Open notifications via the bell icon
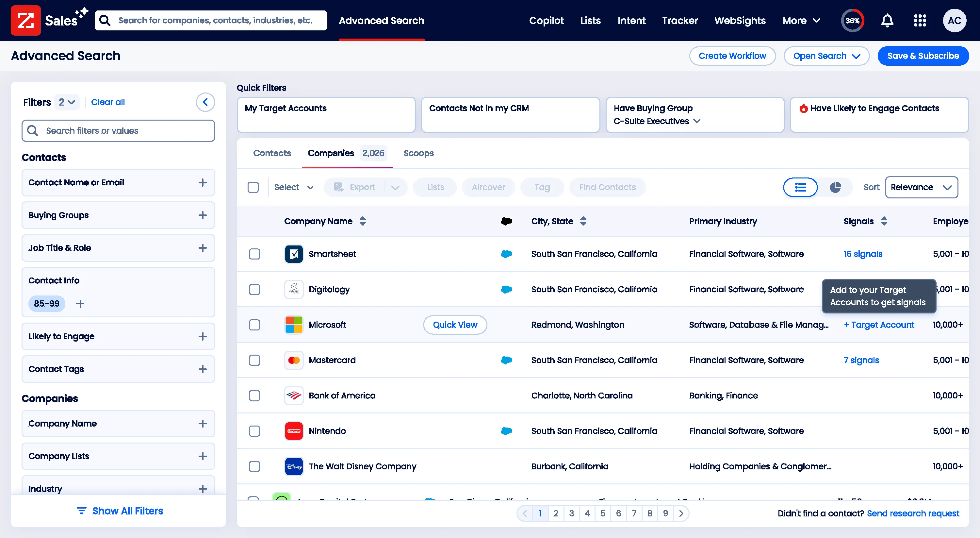The image size is (980, 538). click(x=887, y=20)
